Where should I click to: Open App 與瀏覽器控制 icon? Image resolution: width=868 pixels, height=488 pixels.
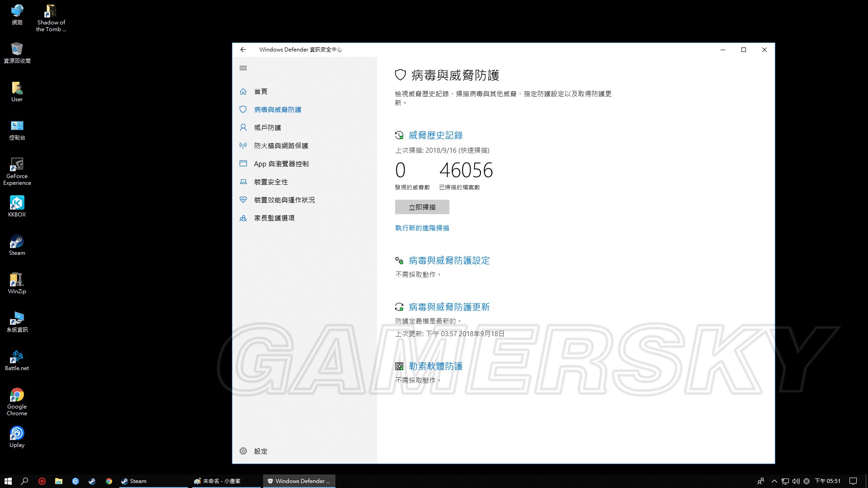tap(243, 164)
